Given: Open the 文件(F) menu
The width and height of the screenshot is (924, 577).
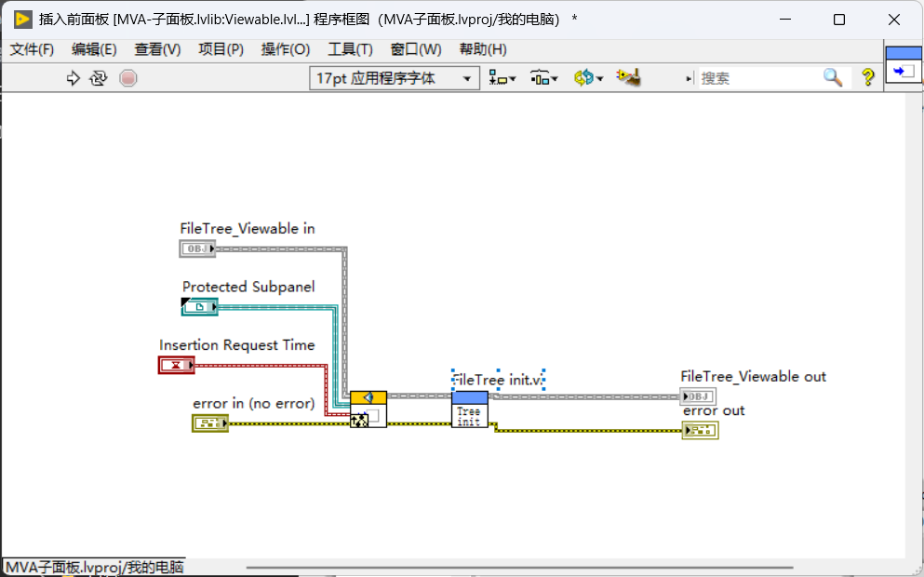Looking at the screenshot, I should pyautogui.click(x=32, y=49).
